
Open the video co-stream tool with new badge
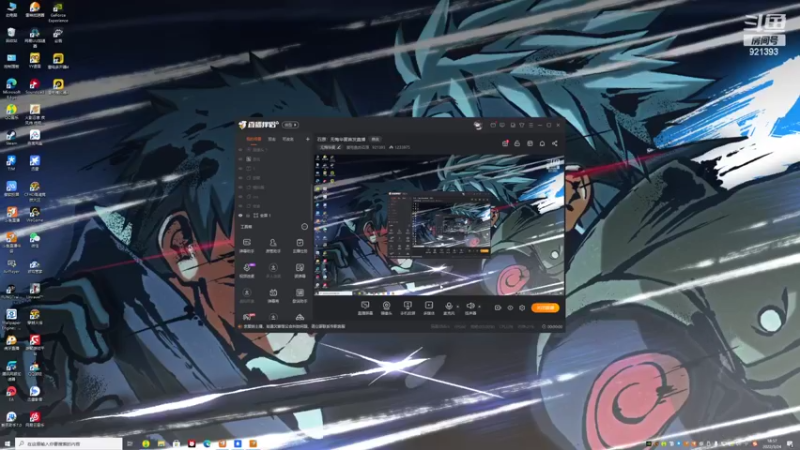pyautogui.click(x=246, y=270)
